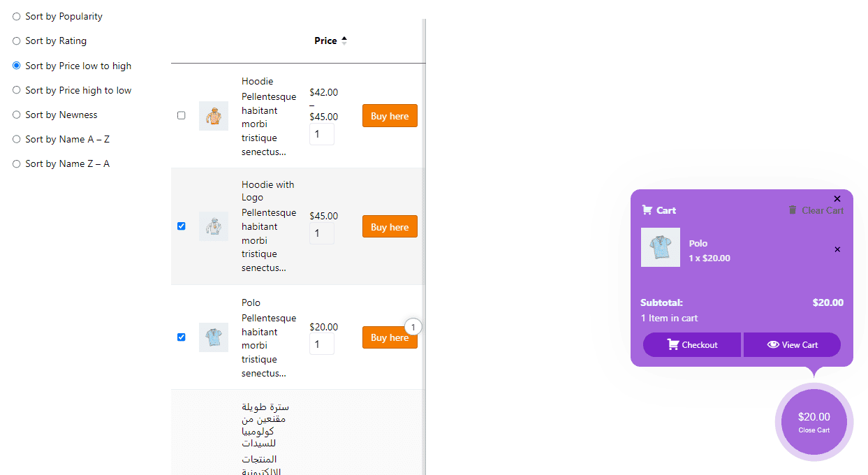Click the Polo product thumbnail in the cart
The height and width of the screenshot is (475, 868).
(x=660, y=247)
